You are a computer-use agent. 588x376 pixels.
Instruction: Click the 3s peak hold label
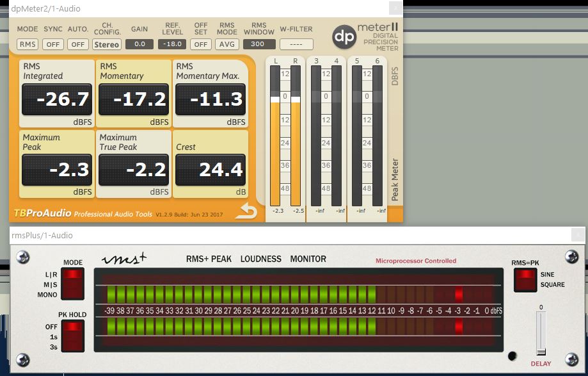click(x=54, y=347)
